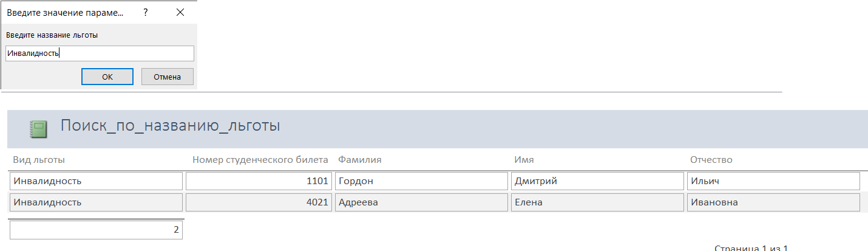868x251 pixels.
Task: Select the surname field Адреева
Action: [421, 202]
